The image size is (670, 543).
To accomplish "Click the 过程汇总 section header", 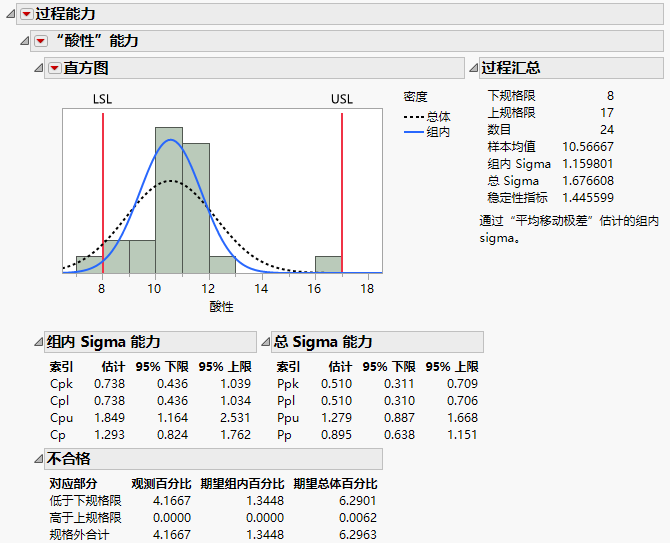I will pyautogui.click(x=571, y=68).
